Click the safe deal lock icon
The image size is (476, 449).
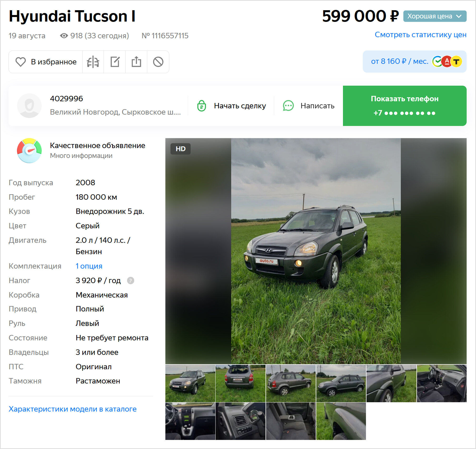tap(202, 106)
